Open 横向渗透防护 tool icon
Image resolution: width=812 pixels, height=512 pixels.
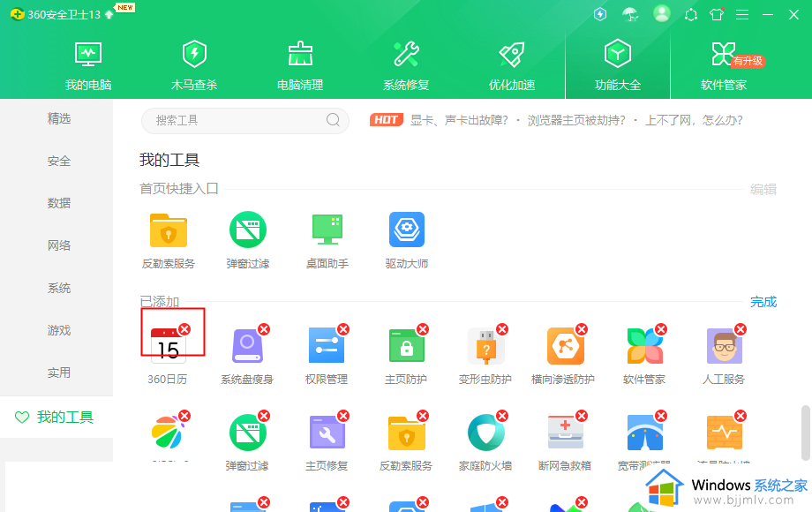[x=566, y=346]
